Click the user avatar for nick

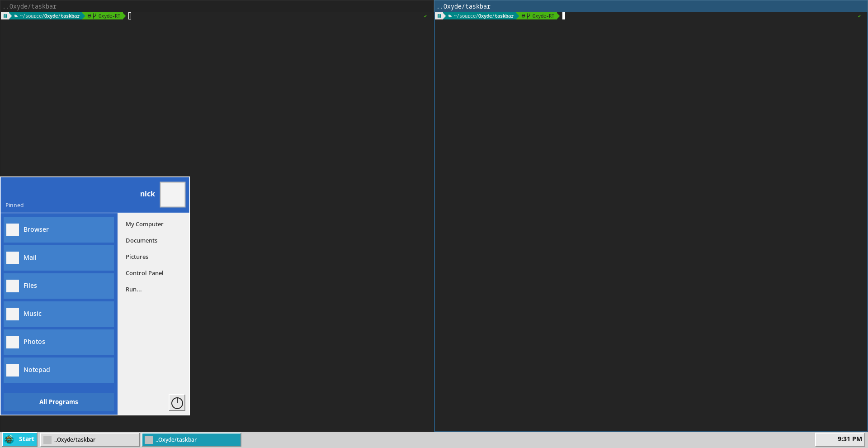(x=172, y=194)
